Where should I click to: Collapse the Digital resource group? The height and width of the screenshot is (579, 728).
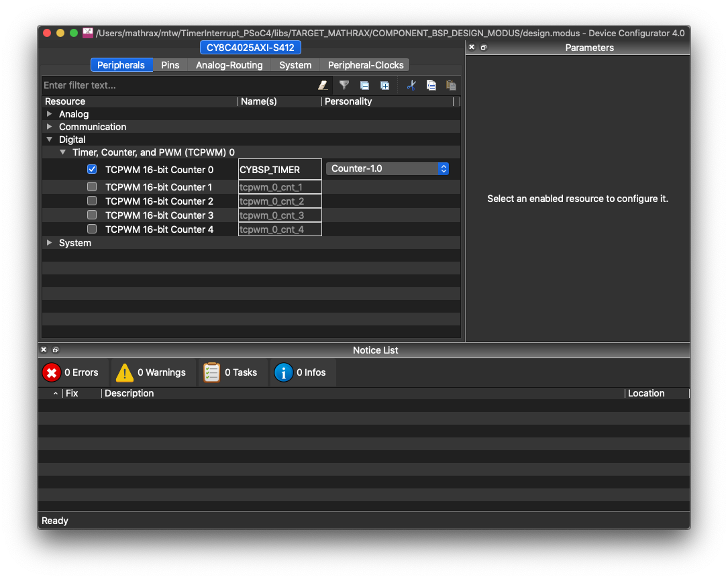(49, 139)
